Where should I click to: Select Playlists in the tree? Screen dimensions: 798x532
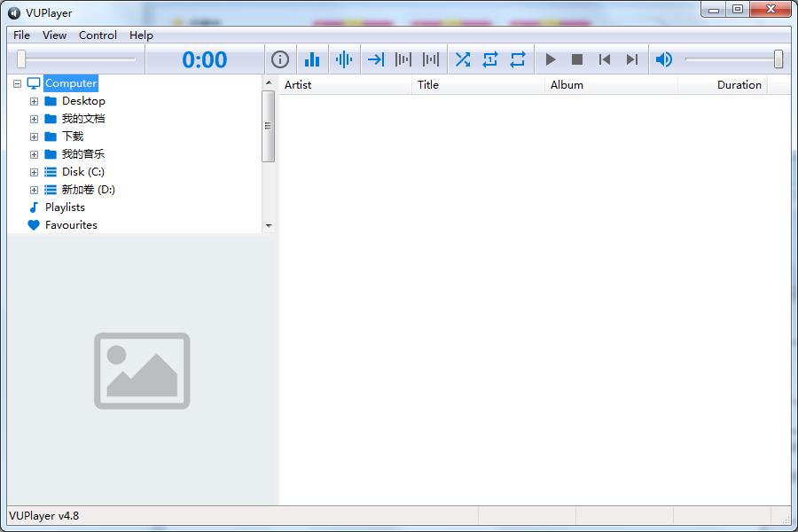65,207
